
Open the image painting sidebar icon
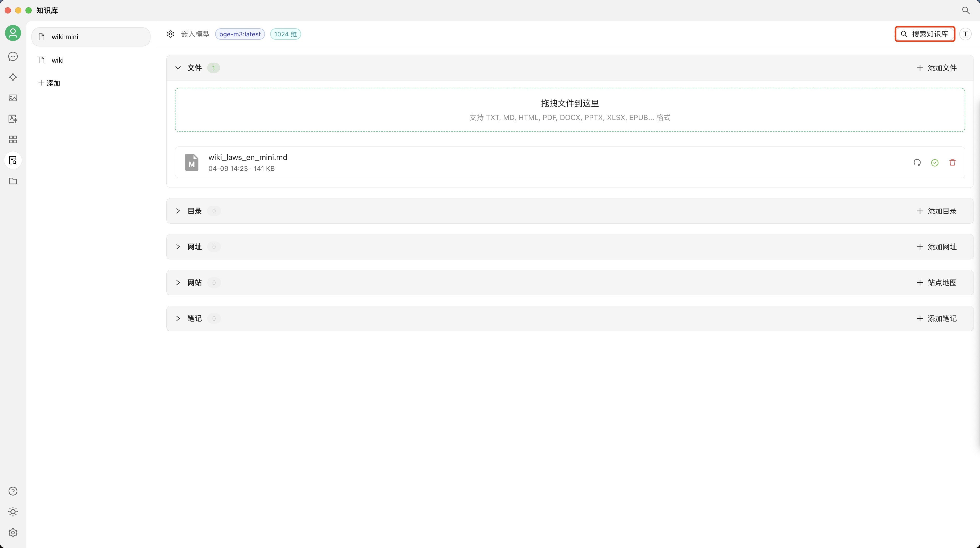pyautogui.click(x=13, y=98)
